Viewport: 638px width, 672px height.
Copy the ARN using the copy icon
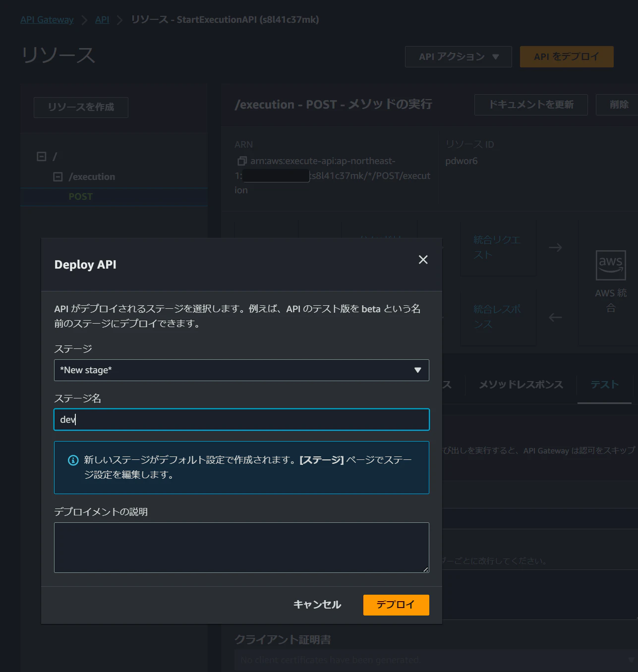click(x=242, y=161)
